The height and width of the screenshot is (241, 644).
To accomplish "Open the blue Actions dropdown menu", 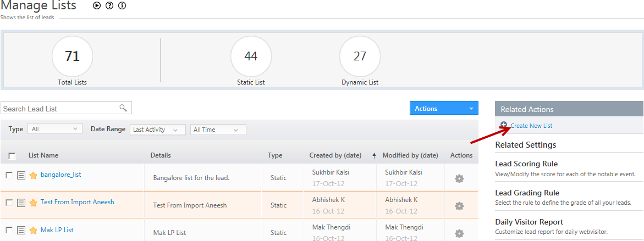I will click(x=444, y=108).
